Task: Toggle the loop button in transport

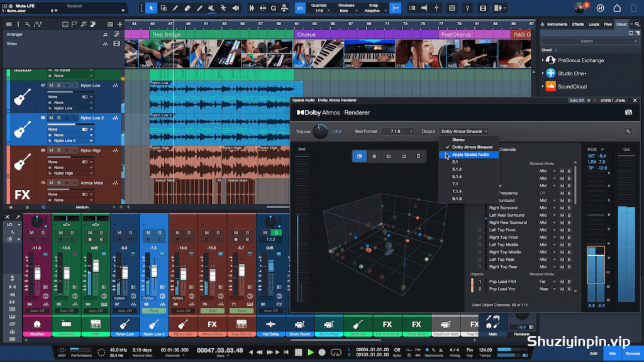Action: tap(336, 352)
